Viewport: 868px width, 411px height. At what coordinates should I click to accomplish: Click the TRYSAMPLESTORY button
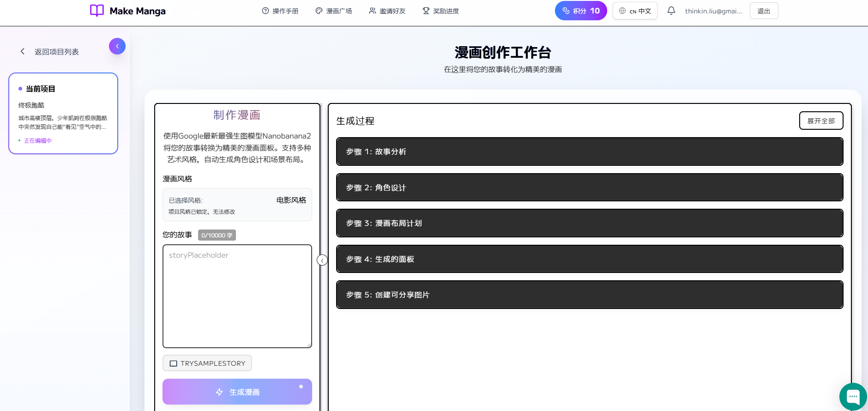click(x=207, y=363)
